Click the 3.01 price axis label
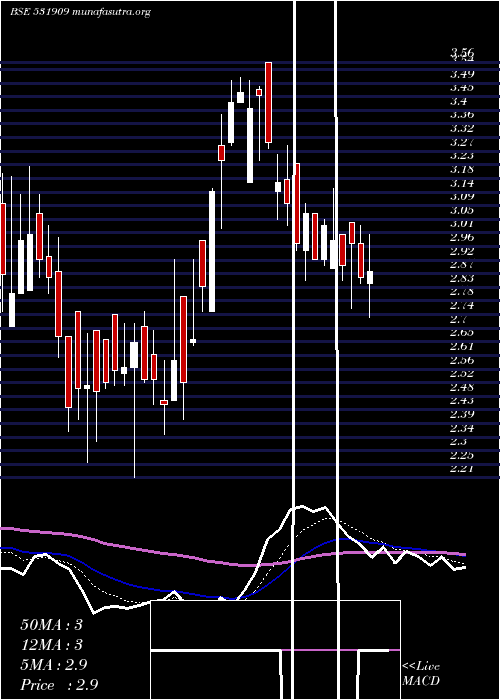This screenshot has height=700, width=500. 462,224
